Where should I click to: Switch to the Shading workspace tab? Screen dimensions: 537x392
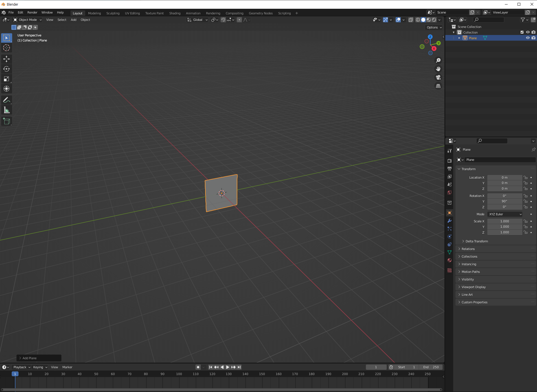pyautogui.click(x=175, y=13)
